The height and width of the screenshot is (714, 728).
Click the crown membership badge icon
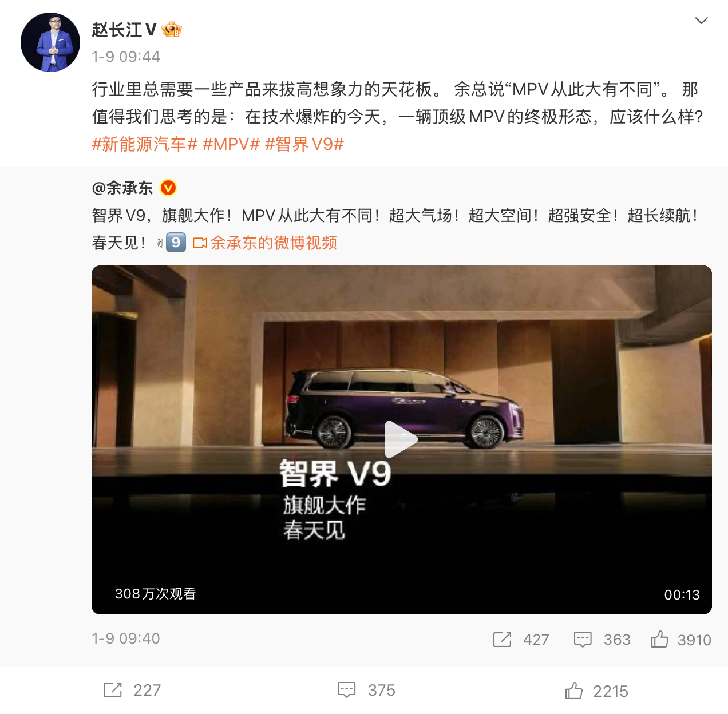coord(171,29)
